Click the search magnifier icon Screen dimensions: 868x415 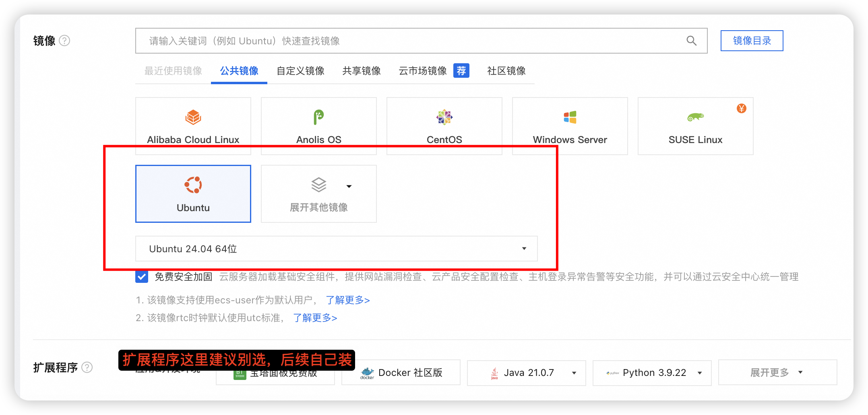click(691, 40)
